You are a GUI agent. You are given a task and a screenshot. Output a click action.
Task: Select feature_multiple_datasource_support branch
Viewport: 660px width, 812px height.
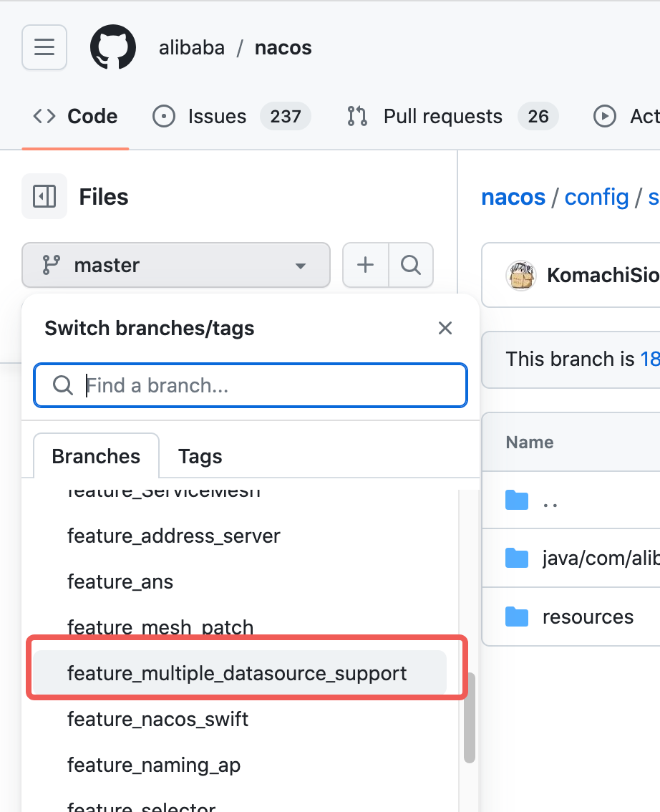237,673
